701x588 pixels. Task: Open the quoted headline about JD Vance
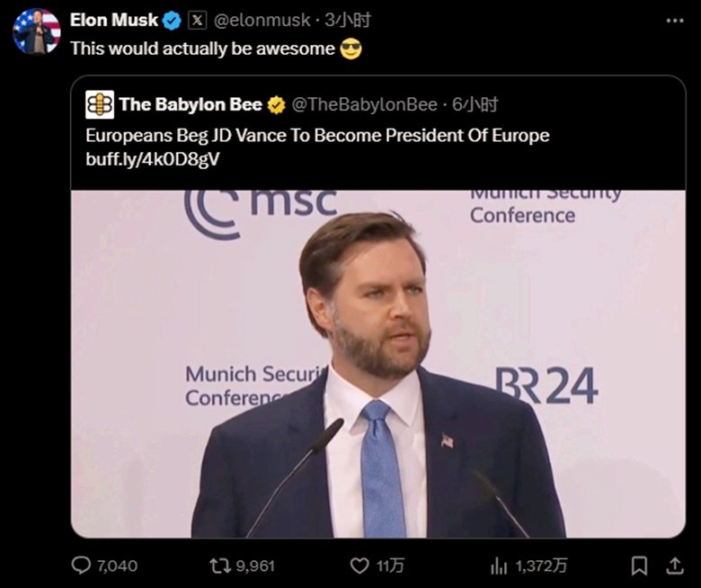(317, 136)
